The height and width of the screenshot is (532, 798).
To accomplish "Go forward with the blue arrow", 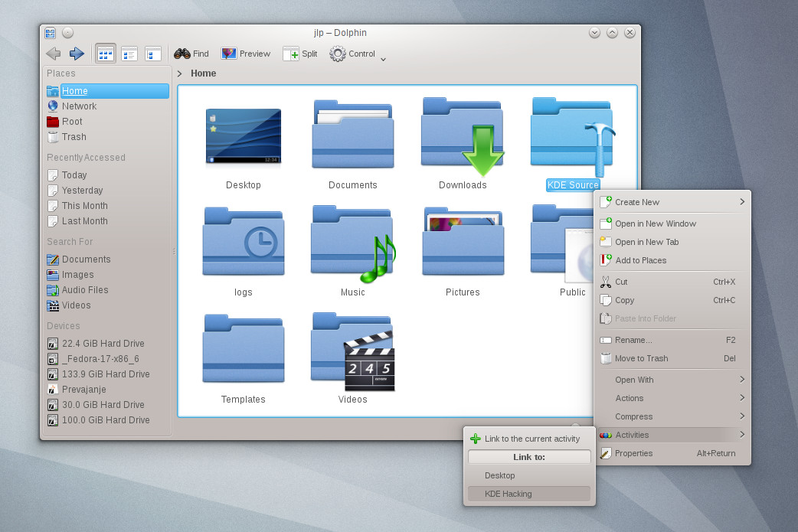I will [77, 54].
